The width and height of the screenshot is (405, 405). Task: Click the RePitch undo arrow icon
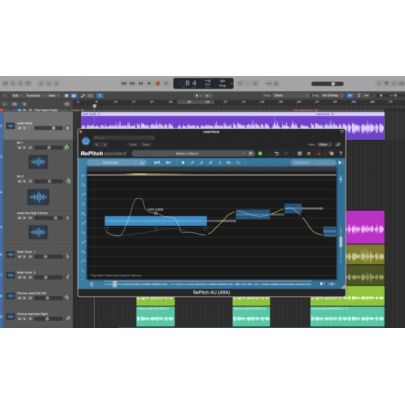point(276,153)
